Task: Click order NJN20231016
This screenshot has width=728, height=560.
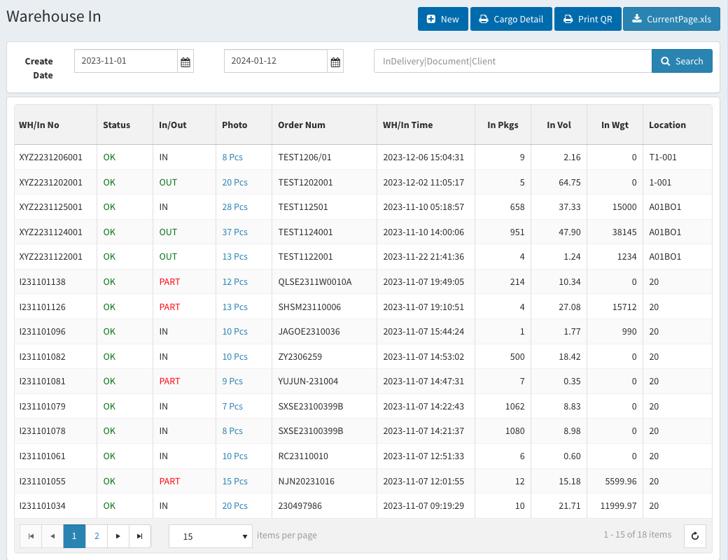Action: (x=306, y=481)
